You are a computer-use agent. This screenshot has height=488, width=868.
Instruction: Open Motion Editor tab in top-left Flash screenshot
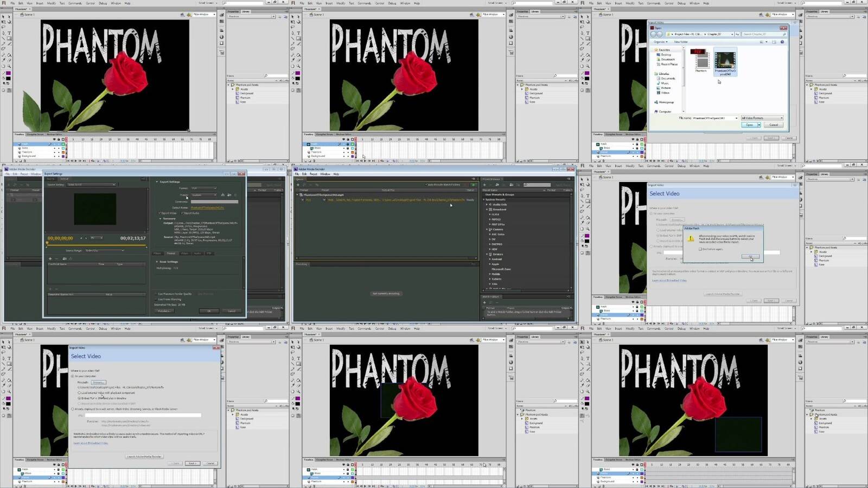coord(54,134)
